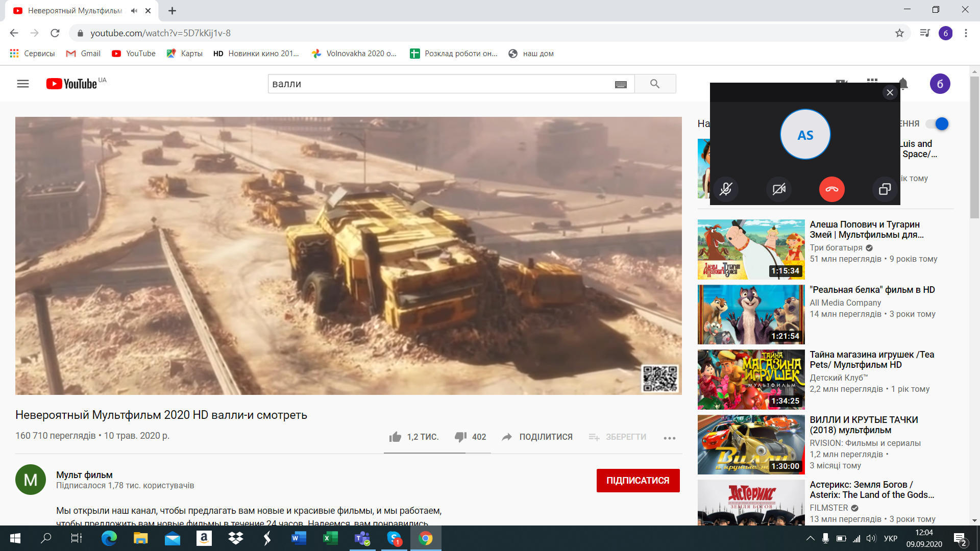Open Skype from taskbar

[394, 538]
